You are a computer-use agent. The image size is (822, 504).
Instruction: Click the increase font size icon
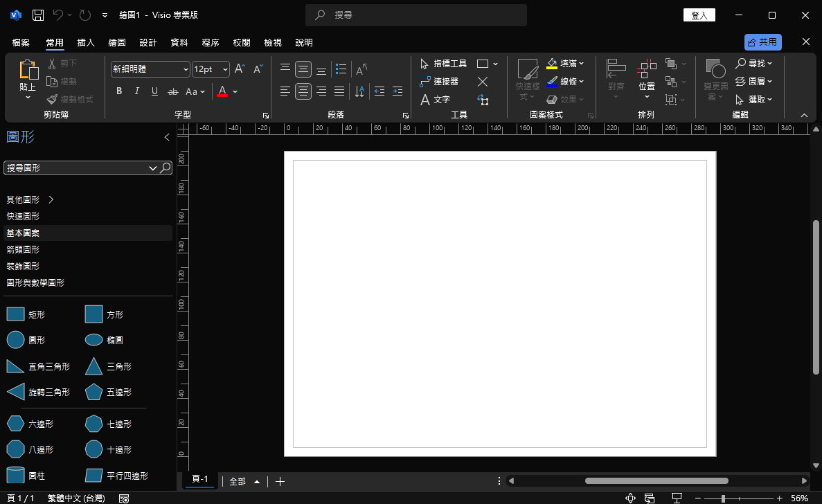pos(240,69)
